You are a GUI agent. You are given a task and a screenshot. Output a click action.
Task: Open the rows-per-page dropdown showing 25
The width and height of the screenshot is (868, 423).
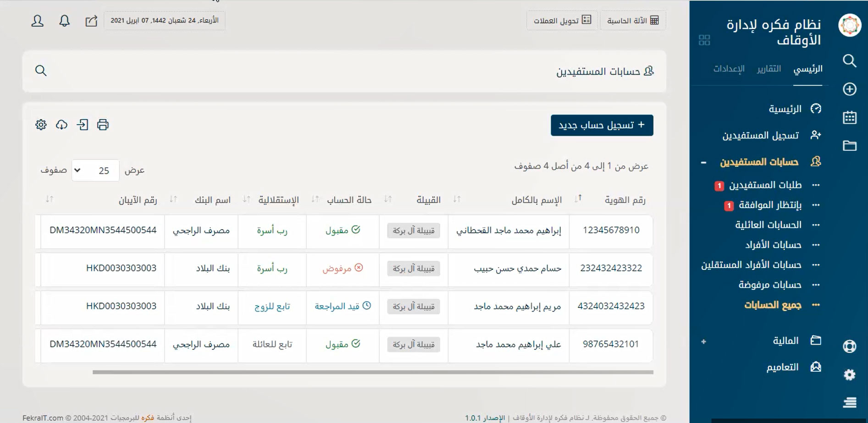pos(95,170)
